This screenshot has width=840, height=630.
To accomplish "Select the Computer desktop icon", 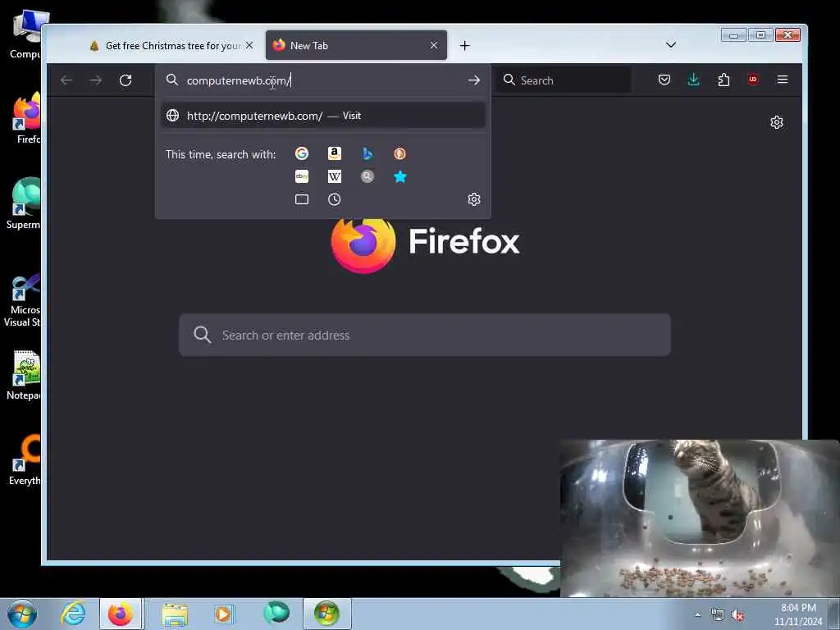I will click(x=25, y=34).
